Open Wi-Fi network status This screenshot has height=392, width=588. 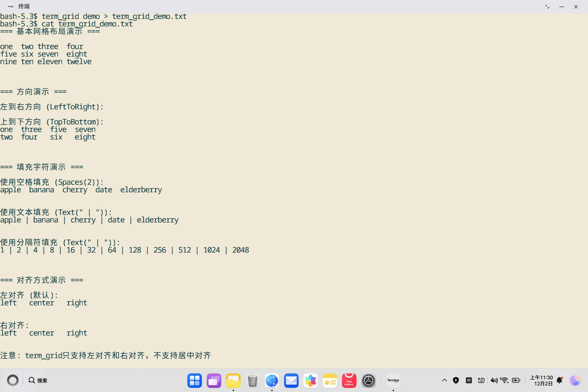click(505, 381)
